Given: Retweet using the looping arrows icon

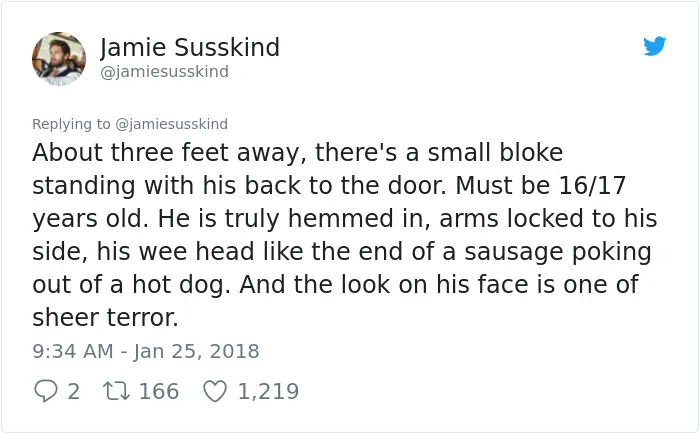Looking at the screenshot, I should pyautogui.click(x=117, y=391).
